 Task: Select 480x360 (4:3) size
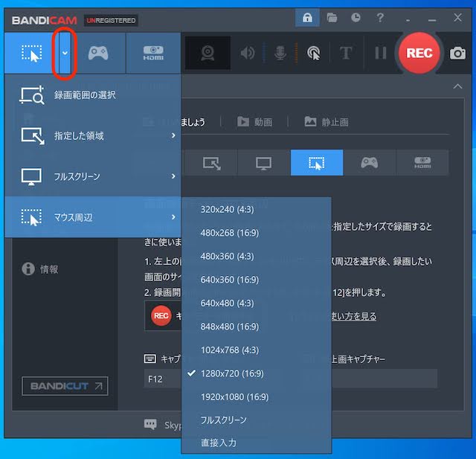click(256, 256)
